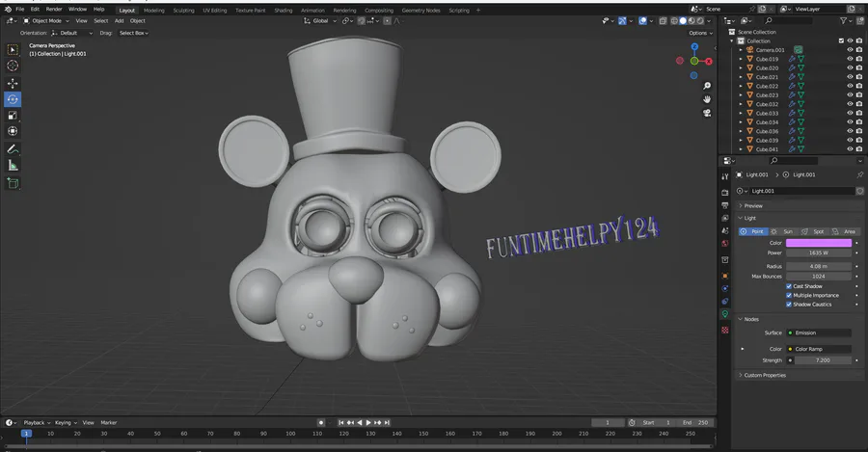Click the Power 1635 W field
The width and height of the screenshot is (868, 452).
[819, 253]
